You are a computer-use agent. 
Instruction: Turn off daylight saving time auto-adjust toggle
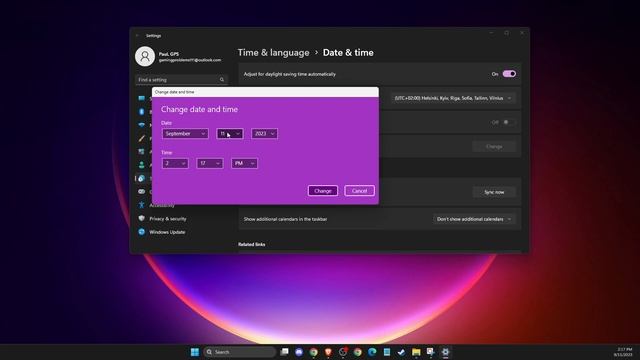coord(509,74)
